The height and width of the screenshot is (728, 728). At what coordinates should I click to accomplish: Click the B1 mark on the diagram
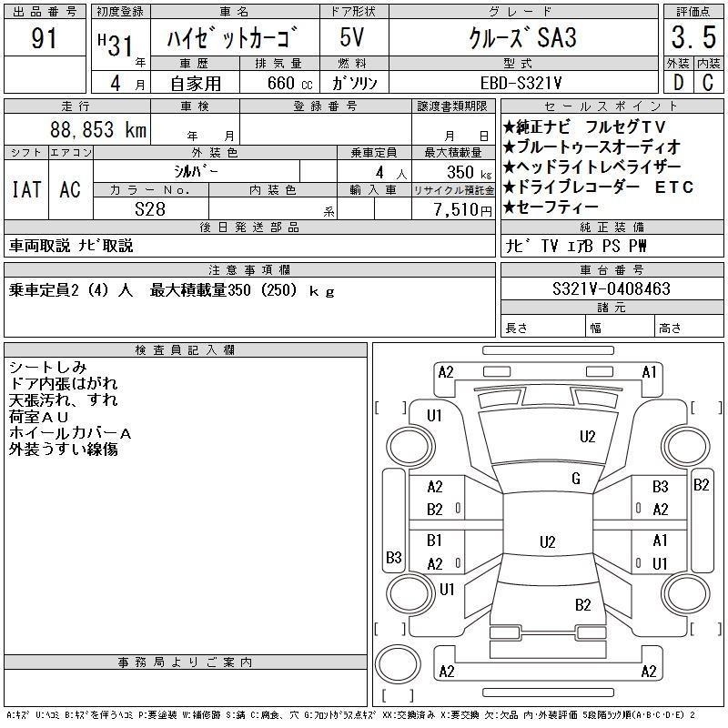[x=434, y=541]
